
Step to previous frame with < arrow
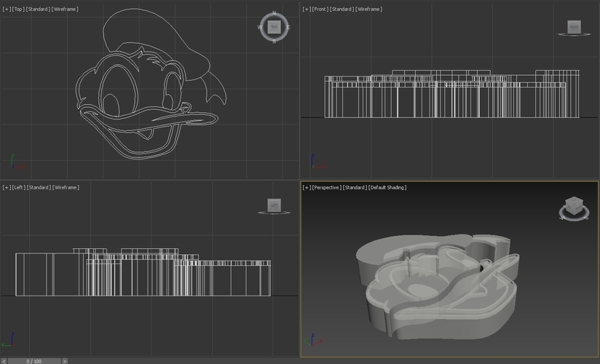(x=4, y=361)
